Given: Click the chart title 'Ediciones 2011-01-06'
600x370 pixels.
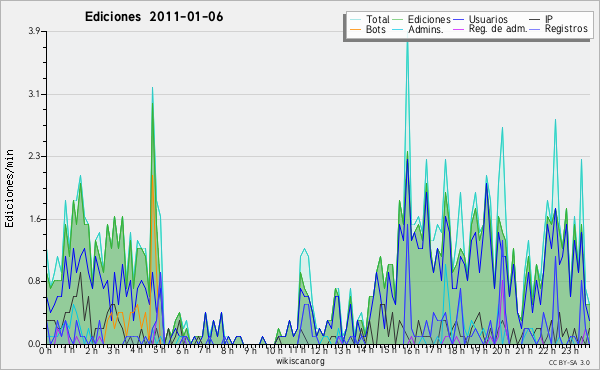Looking at the screenshot, I should point(154,17).
